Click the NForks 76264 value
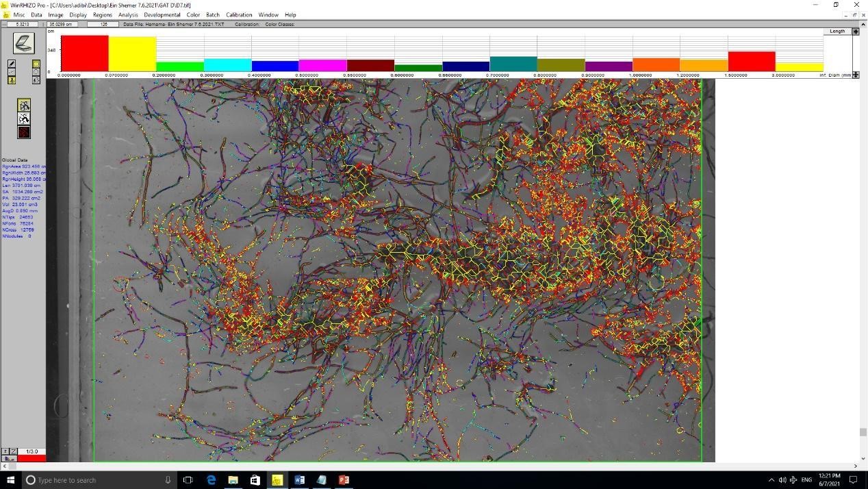This screenshot has width=868, height=489. click(x=18, y=223)
